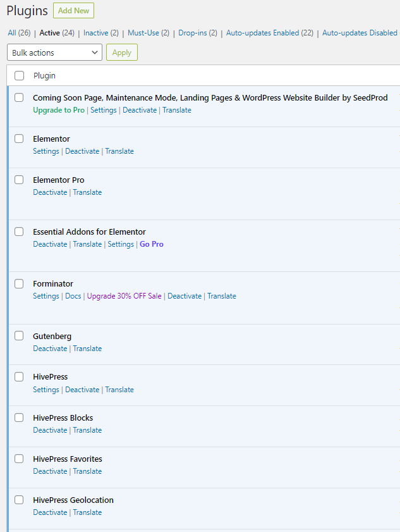Click Translate under Elementor Pro
The height and width of the screenshot is (532, 400).
(x=87, y=192)
